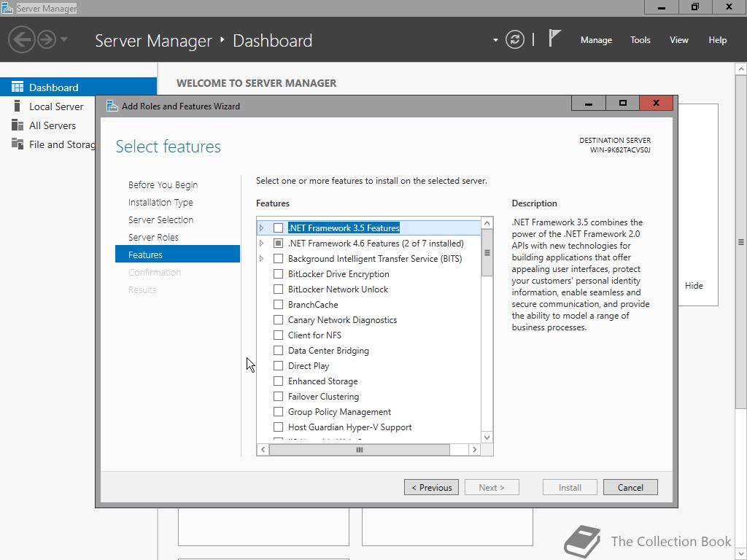
Task: Check the Enhanced Storage checkbox
Action: tap(278, 381)
